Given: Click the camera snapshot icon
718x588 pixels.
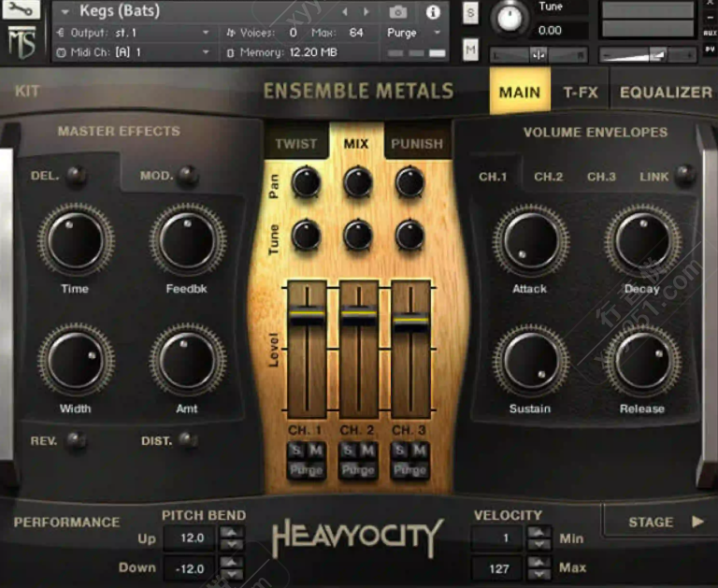Looking at the screenshot, I should (398, 12).
